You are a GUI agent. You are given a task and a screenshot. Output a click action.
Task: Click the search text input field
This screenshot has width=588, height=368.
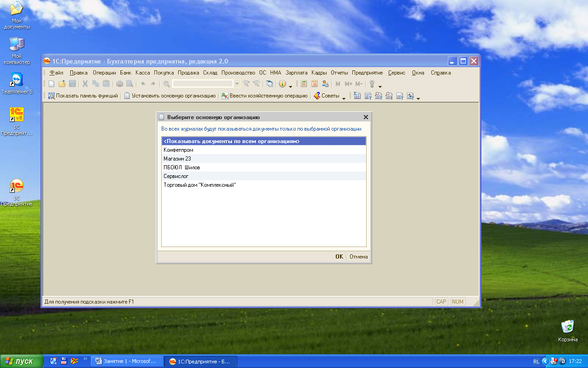point(203,84)
